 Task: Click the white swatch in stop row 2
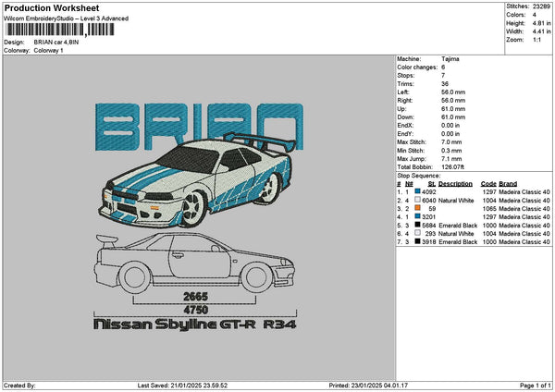418,200
